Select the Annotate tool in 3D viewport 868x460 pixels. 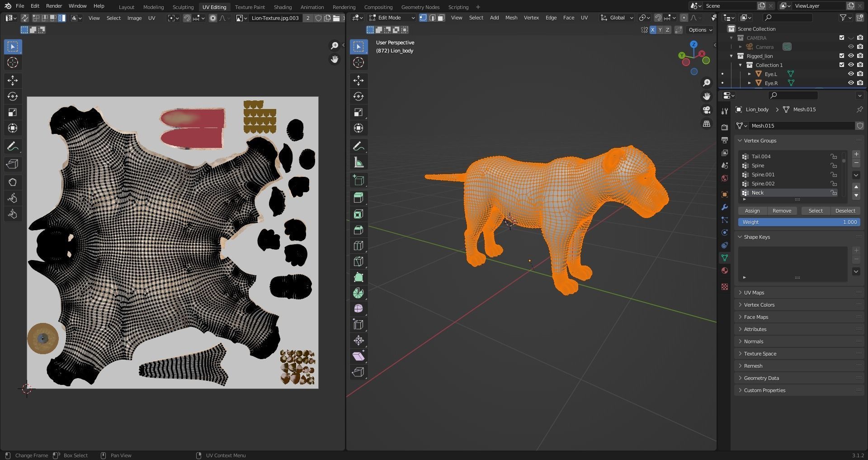[359, 146]
